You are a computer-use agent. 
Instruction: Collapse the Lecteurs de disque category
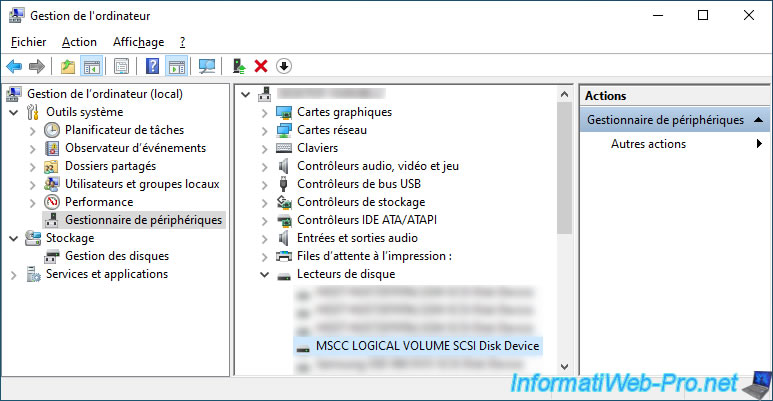[x=264, y=274]
